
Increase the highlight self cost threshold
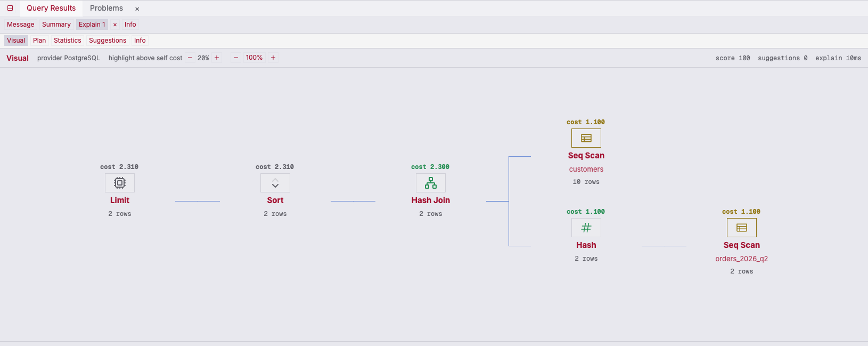[217, 58]
